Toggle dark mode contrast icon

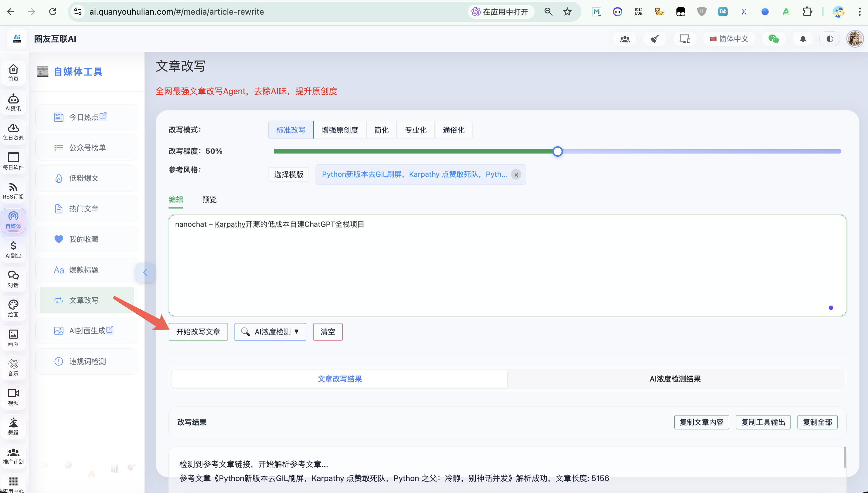tap(829, 39)
